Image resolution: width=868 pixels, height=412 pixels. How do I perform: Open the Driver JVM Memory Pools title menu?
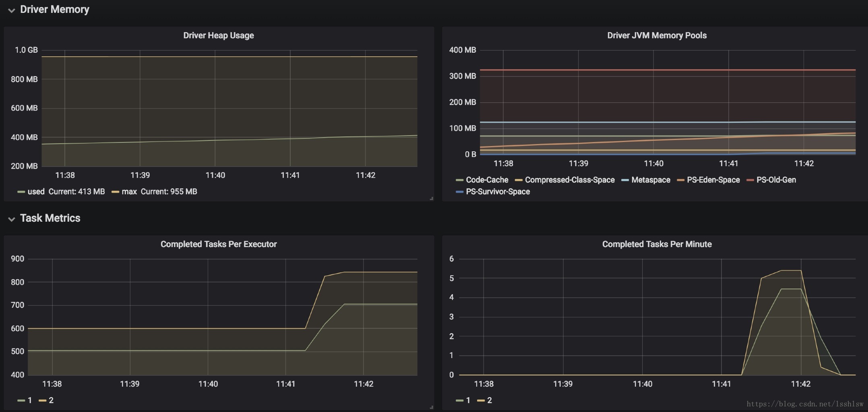click(657, 35)
